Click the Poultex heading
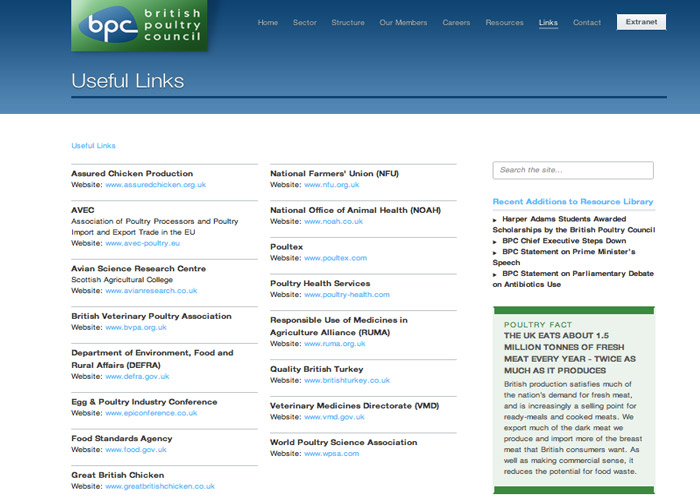Viewport: 700px width, 500px height. [286, 247]
